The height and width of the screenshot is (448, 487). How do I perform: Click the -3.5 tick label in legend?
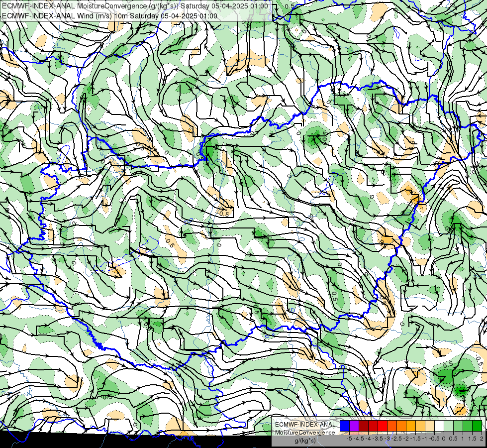tap(378, 439)
